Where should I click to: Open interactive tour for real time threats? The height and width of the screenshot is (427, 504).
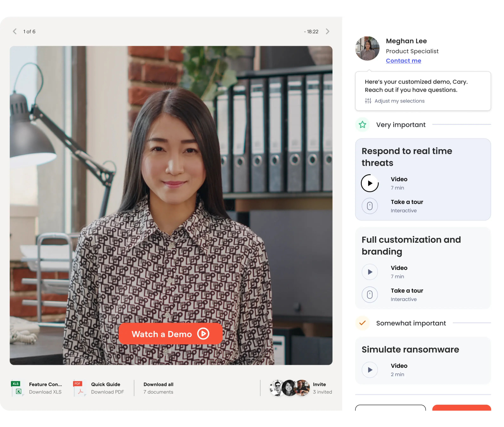tap(370, 206)
